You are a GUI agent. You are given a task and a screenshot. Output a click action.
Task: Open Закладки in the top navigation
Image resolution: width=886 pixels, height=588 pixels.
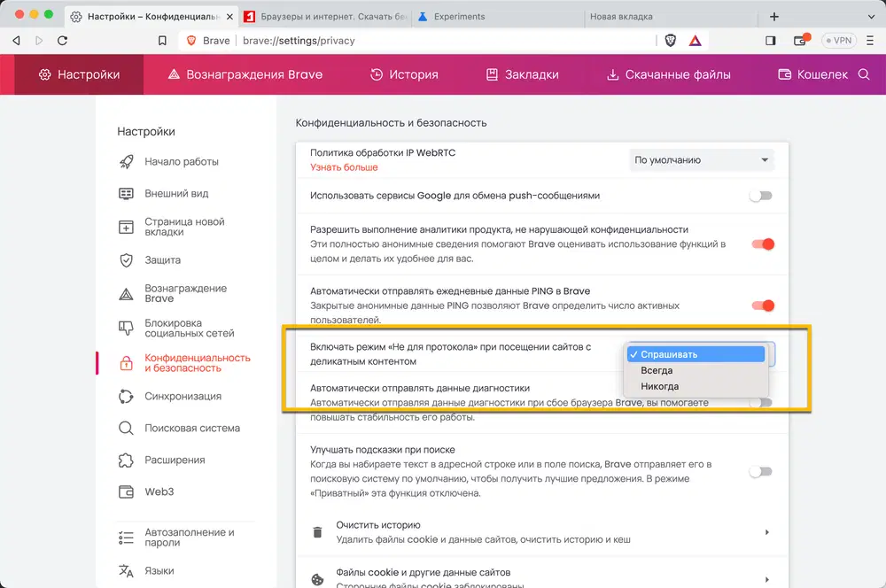click(x=523, y=74)
